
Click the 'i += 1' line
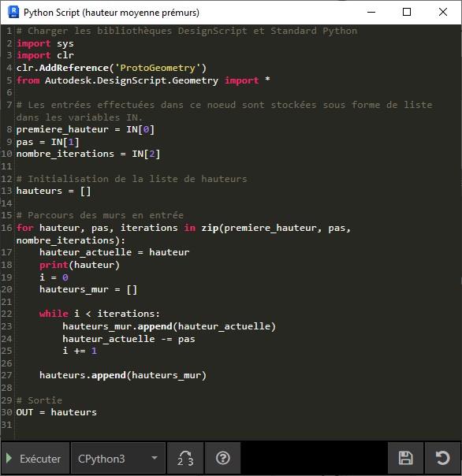(x=80, y=351)
